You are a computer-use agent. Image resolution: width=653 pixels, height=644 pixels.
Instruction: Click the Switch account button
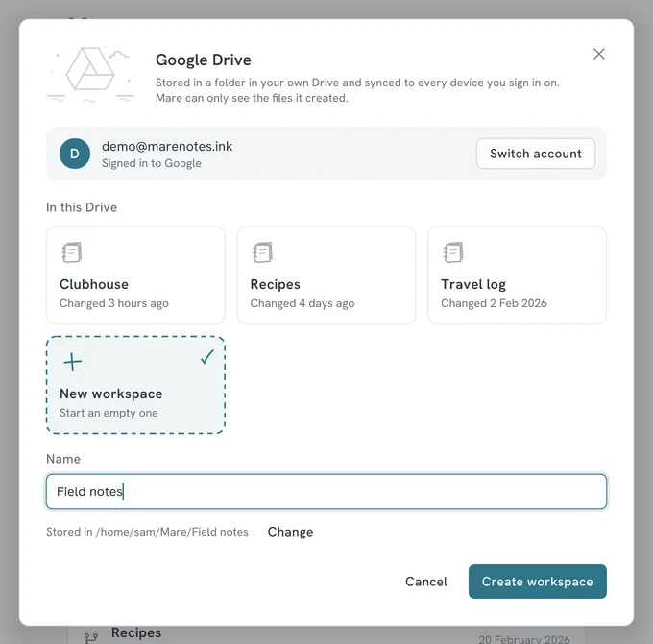coord(536,154)
